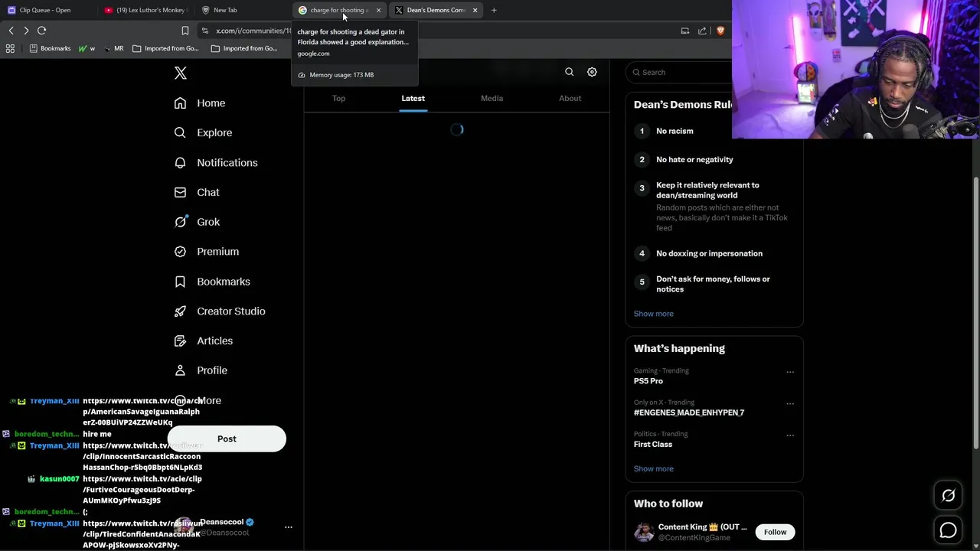Reload the page with refresh icon

coord(42,31)
